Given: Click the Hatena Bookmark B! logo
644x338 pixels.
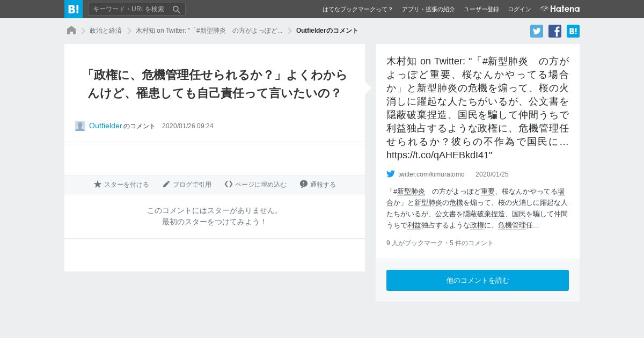Looking at the screenshot, I should (x=74, y=9).
